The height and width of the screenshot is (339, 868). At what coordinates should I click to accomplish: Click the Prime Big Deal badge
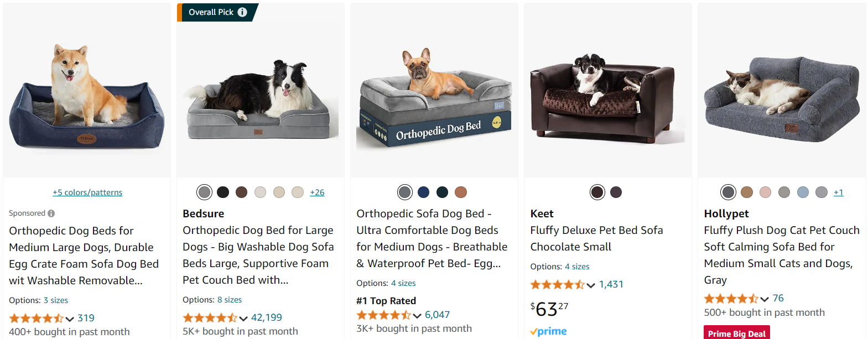pyautogui.click(x=737, y=333)
